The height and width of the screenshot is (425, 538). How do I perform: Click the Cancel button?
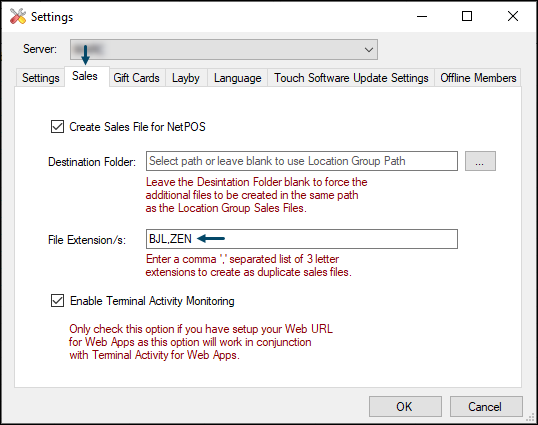pos(486,406)
